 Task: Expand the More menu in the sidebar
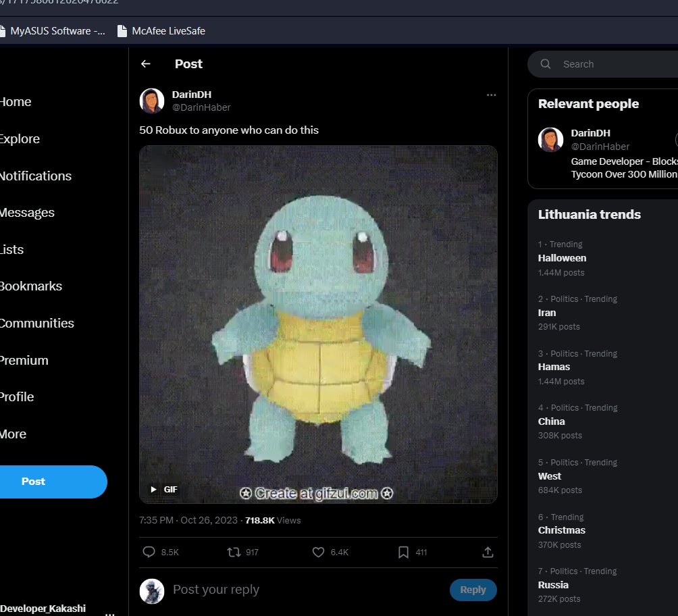pyautogui.click(x=14, y=434)
